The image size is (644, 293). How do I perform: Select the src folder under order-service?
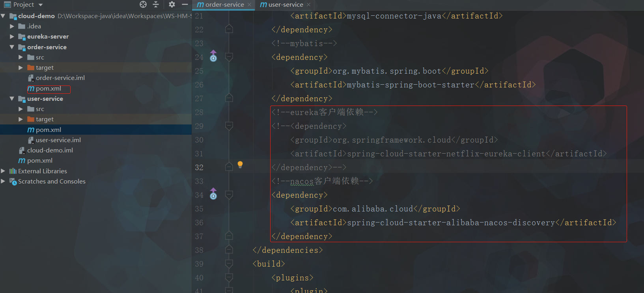pos(40,57)
